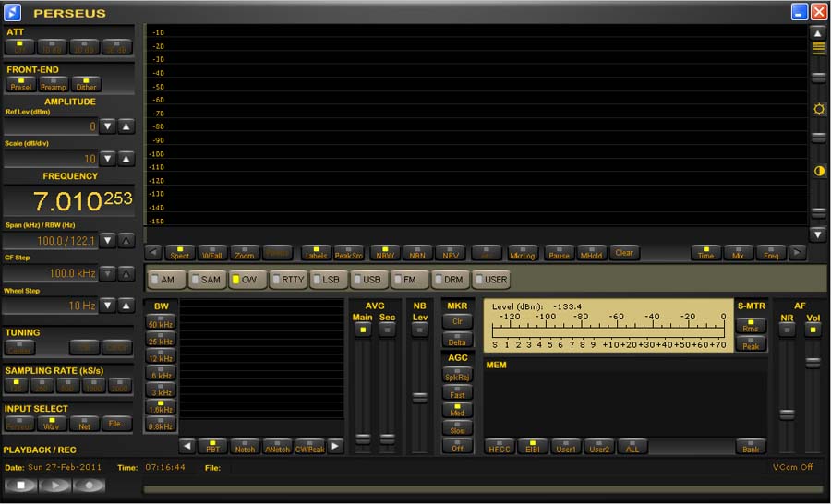The width and height of the screenshot is (831, 504).
Task: Click the playback position progress bar
Action: click(485, 489)
